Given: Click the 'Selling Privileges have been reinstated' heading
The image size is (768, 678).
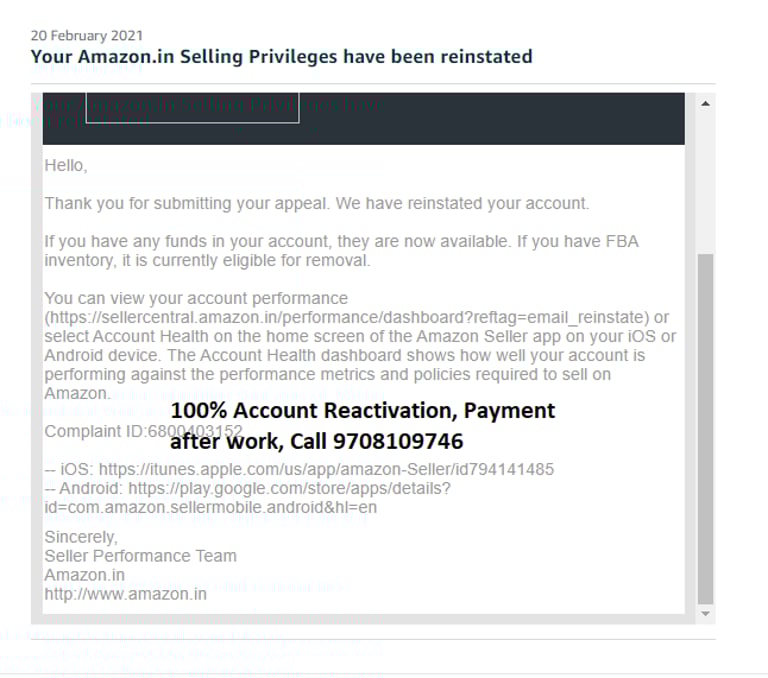Looking at the screenshot, I should [356, 57].
